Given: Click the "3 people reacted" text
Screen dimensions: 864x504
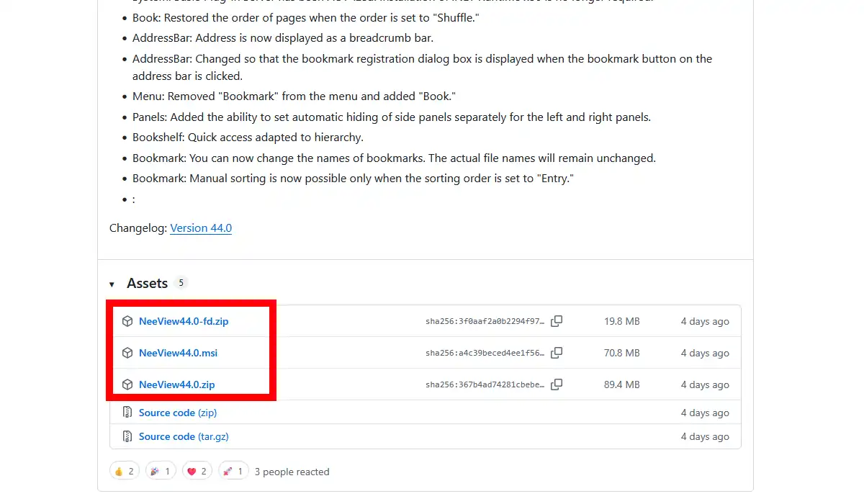Looking at the screenshot, I should tap(292, 472).
